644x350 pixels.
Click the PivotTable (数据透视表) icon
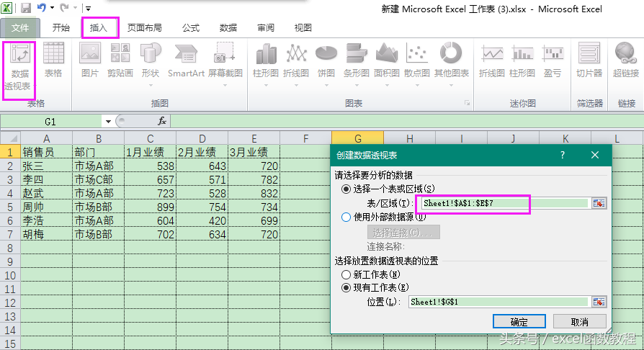19,54
